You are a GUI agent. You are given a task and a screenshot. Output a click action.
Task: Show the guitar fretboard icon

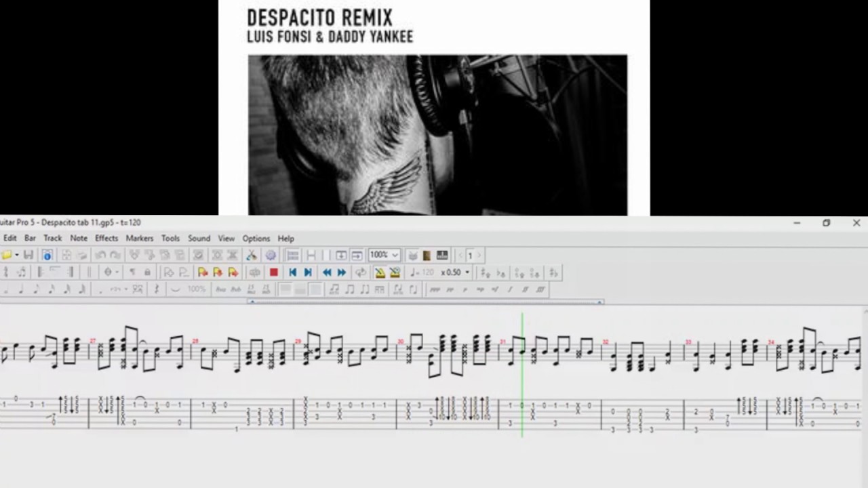[x=427, y=255]
